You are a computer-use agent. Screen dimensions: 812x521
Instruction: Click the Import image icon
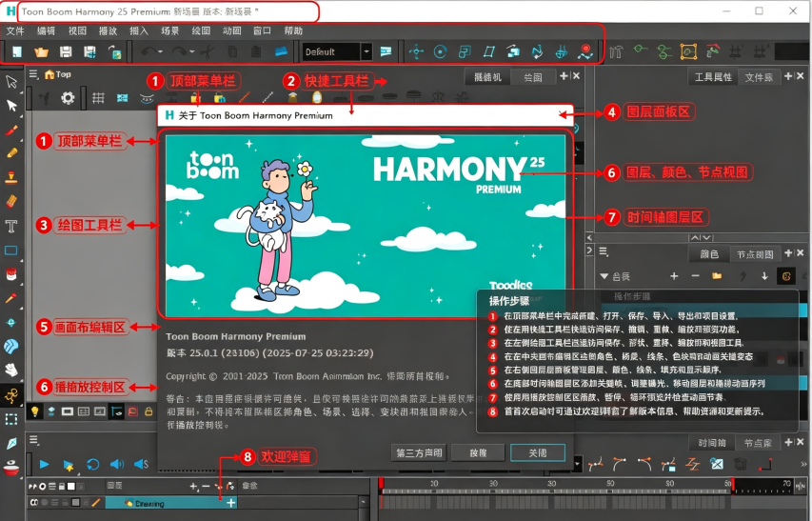click(114, 51)
